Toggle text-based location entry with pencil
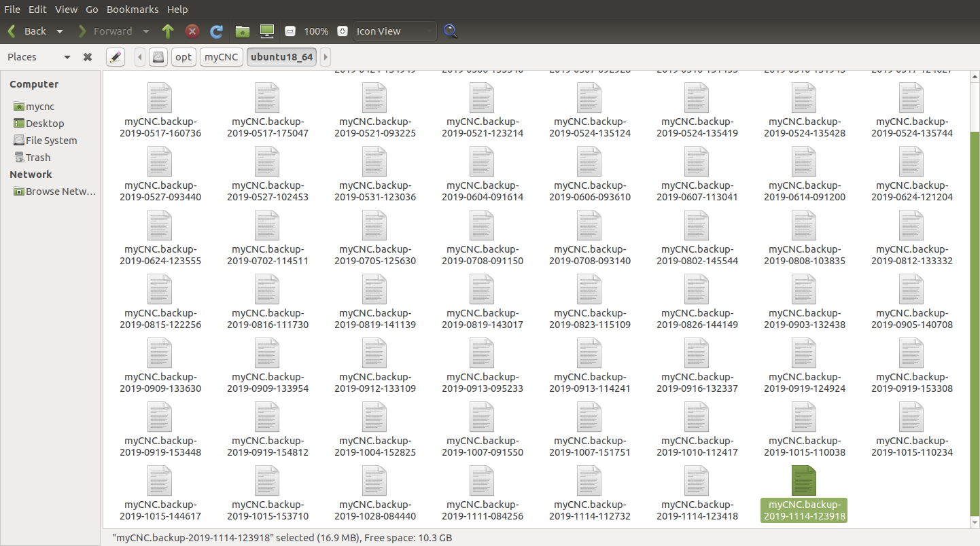 pyautogui.click(x=116, y=57)
